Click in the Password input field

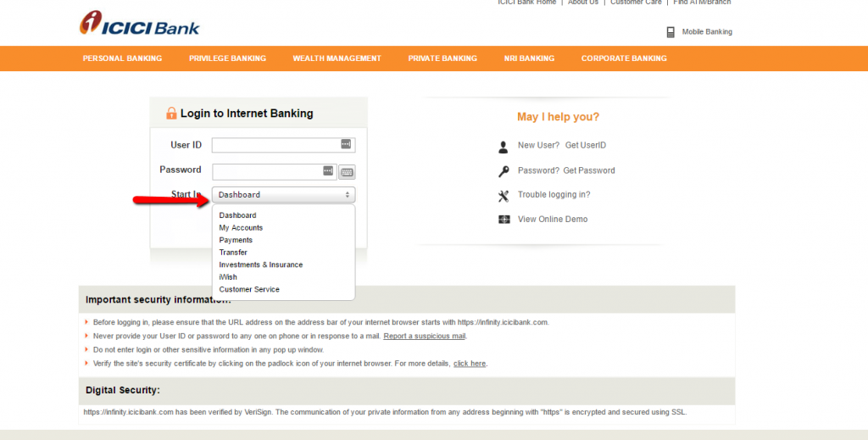click(275, 171)
